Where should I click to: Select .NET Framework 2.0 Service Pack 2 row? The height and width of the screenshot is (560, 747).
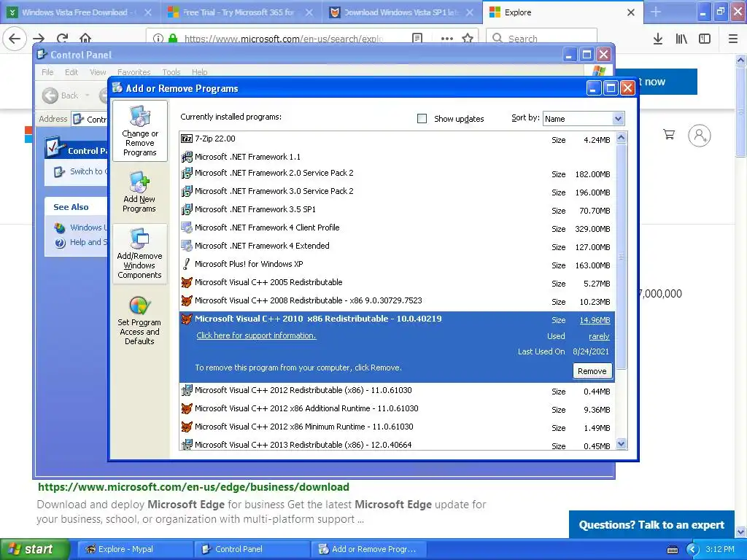pos(396,174)
